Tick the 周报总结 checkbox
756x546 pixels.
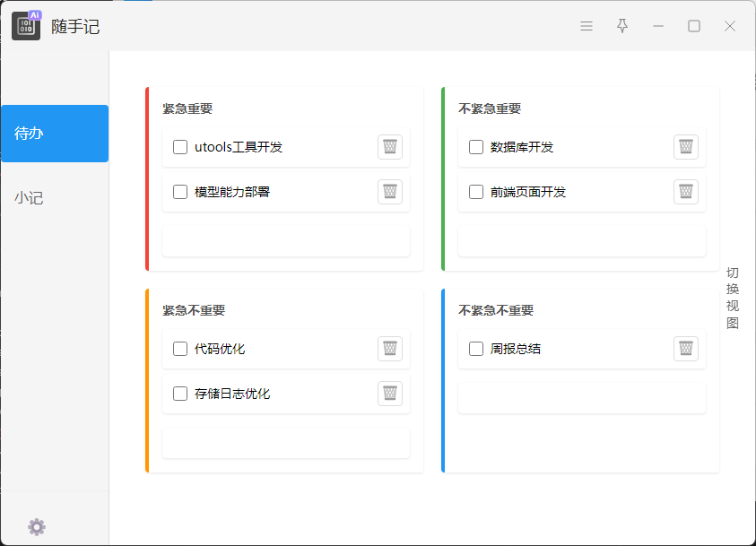pyautogui.click(x=476, y=349)
